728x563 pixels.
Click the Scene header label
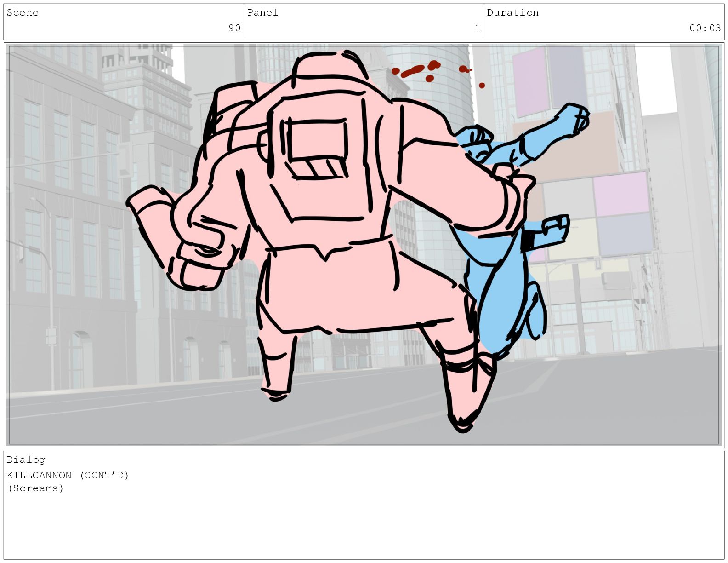23,13
